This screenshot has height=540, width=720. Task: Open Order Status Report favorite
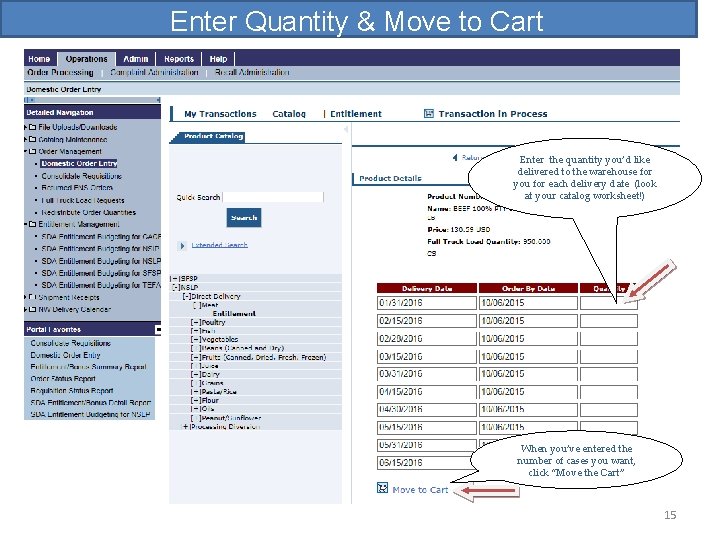[x=63, y=379]
